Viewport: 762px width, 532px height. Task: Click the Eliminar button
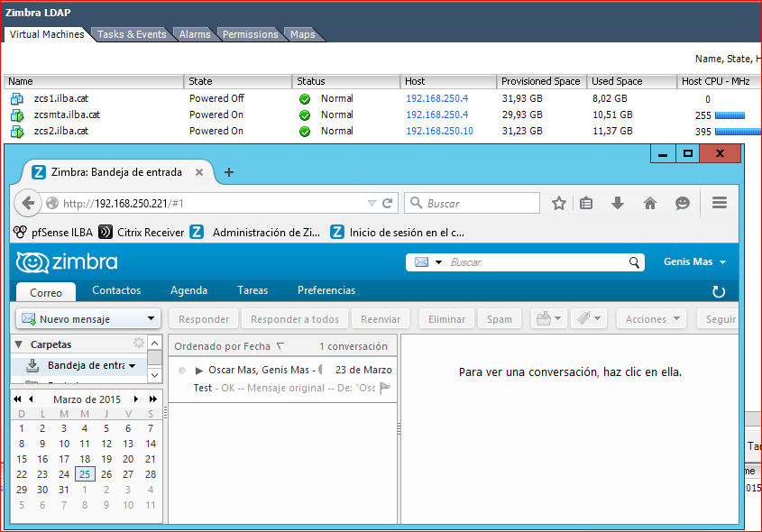point(446,318)
